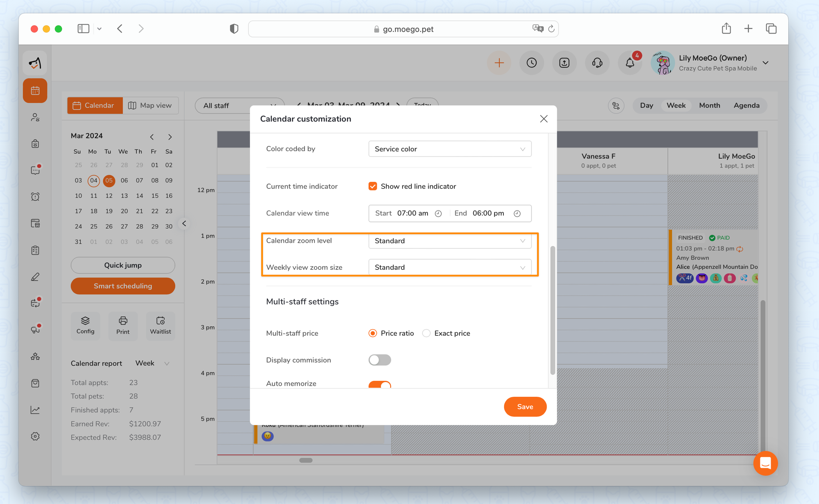Click the settings gear in sidebar
Screen dimensions: 819x504
[35, 436]
